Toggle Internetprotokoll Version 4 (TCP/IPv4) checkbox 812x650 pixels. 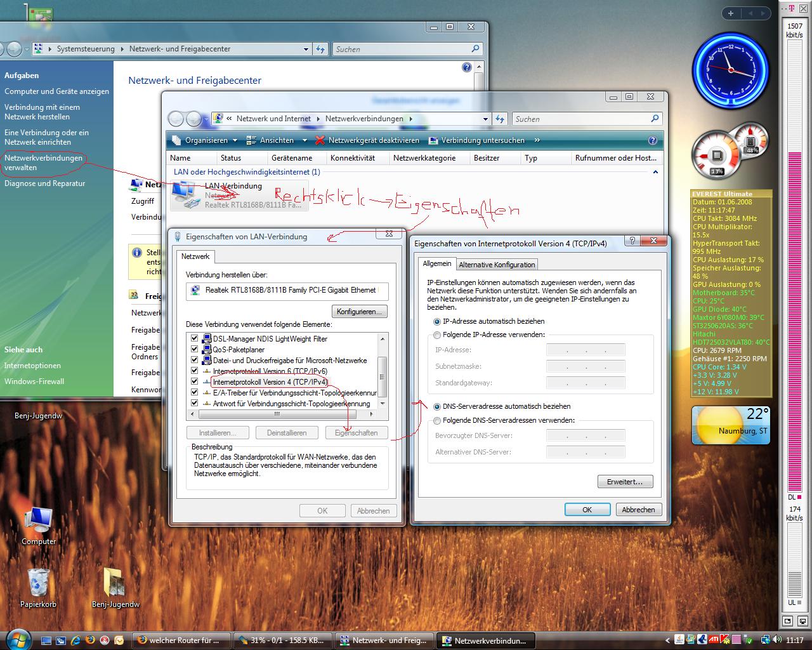[x=195, y=381]
